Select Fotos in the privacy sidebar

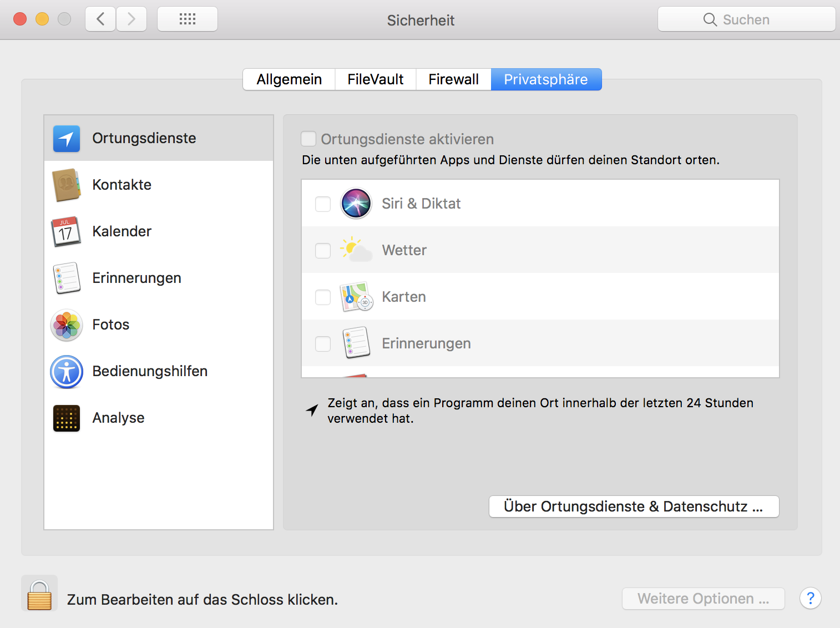pyautogui.click(x=159, y=325)
